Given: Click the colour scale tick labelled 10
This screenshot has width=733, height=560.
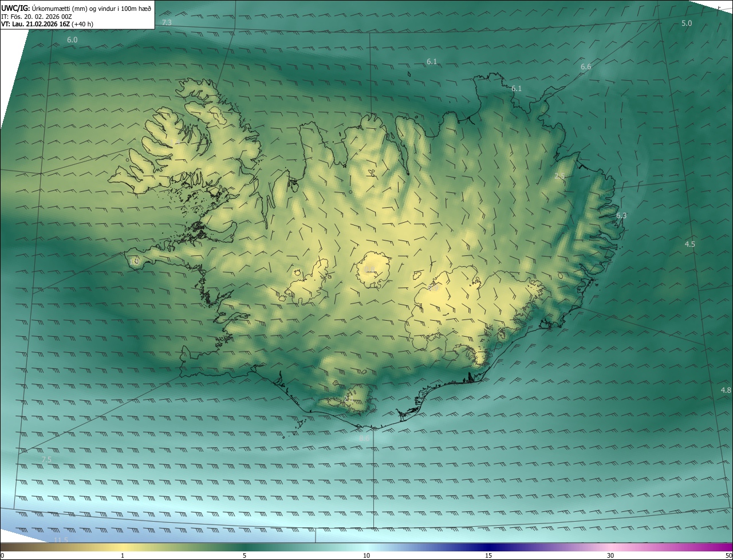Looking at the screenshot, I should click(x=366, y=556).
